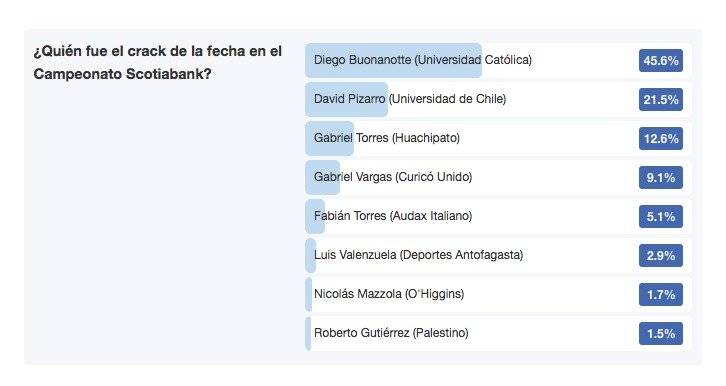The image size is (726, 386).
Task: Choose Roberto Gutiérrez (Palestino) poll row
Action: [498, 333]
